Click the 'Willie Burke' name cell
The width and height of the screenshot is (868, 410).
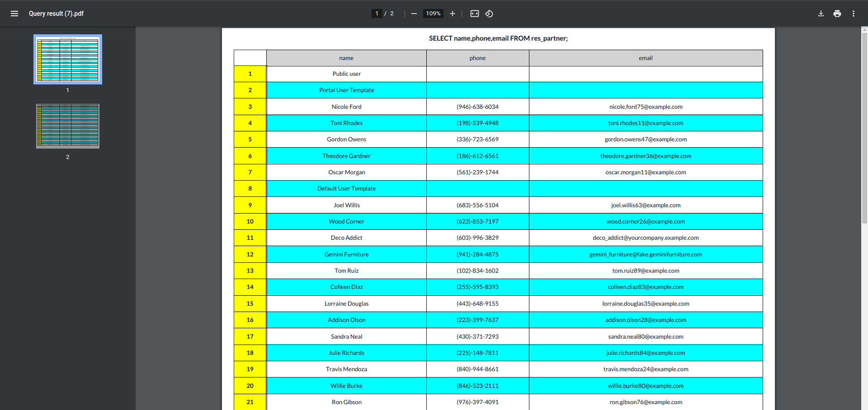pos(346,386)
